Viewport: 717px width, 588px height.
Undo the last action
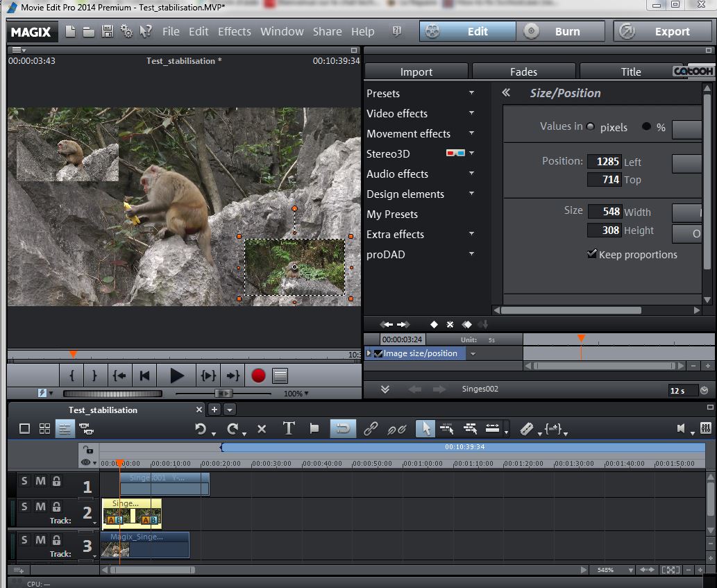pyautogui.click(x=201, y=429)
